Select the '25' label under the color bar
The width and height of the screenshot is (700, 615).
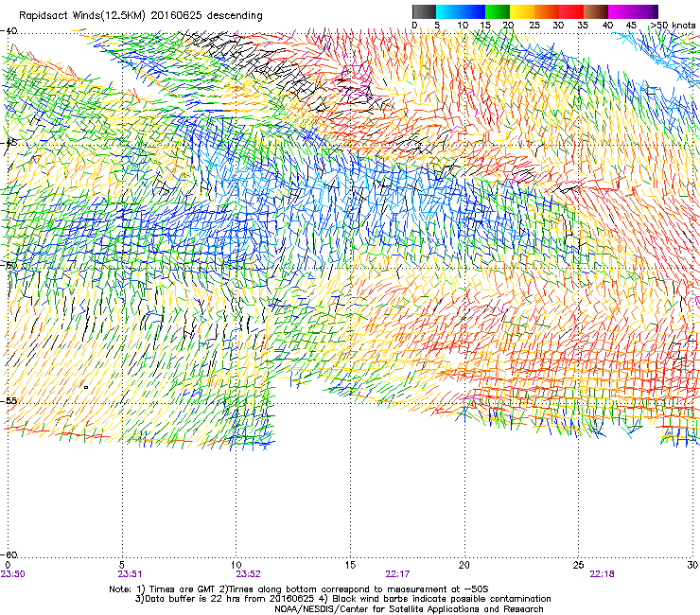pyautogui.click(x=534, y=26)
